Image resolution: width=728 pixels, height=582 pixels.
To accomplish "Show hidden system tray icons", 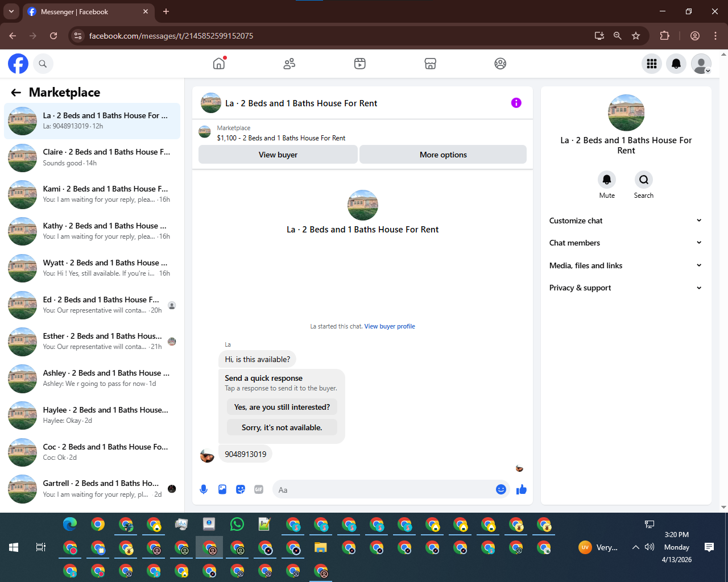I will 635,547.
